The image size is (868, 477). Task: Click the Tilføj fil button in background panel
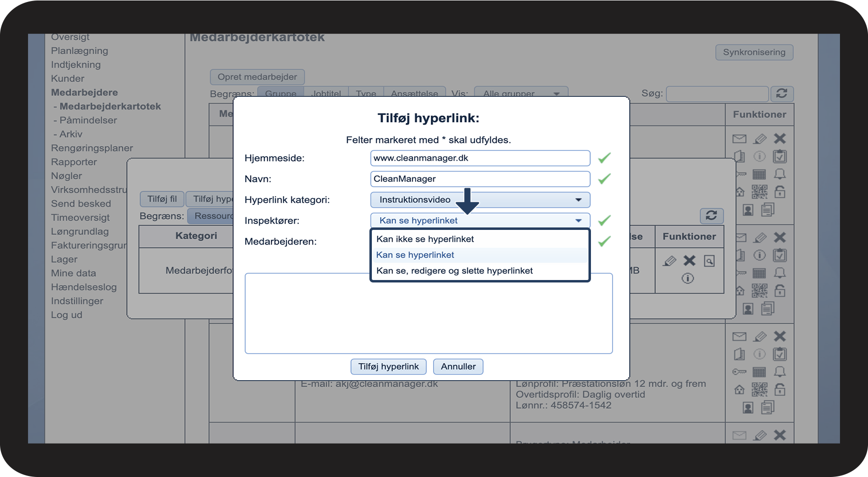tap(162, 199)
